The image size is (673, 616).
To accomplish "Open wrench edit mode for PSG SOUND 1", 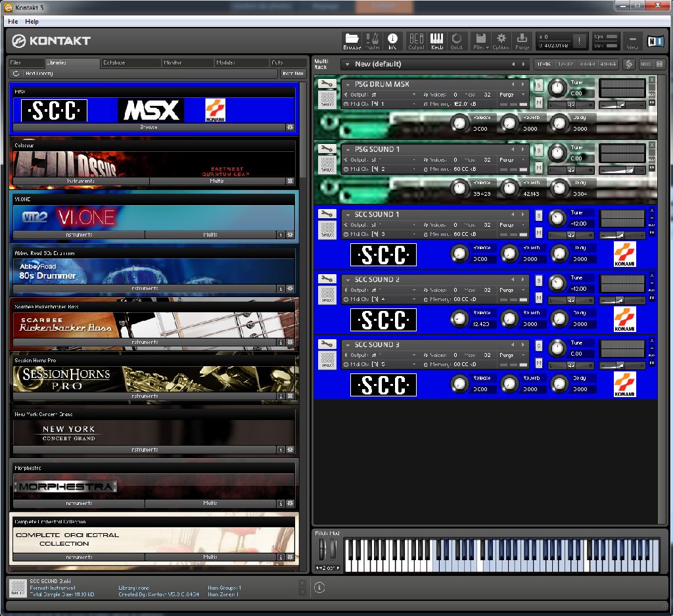I will (x=327, y=149).
